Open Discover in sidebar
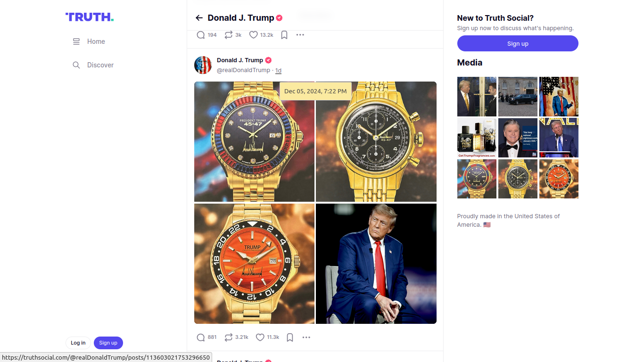This screenshot has width=644, height=362. [93, 65]
